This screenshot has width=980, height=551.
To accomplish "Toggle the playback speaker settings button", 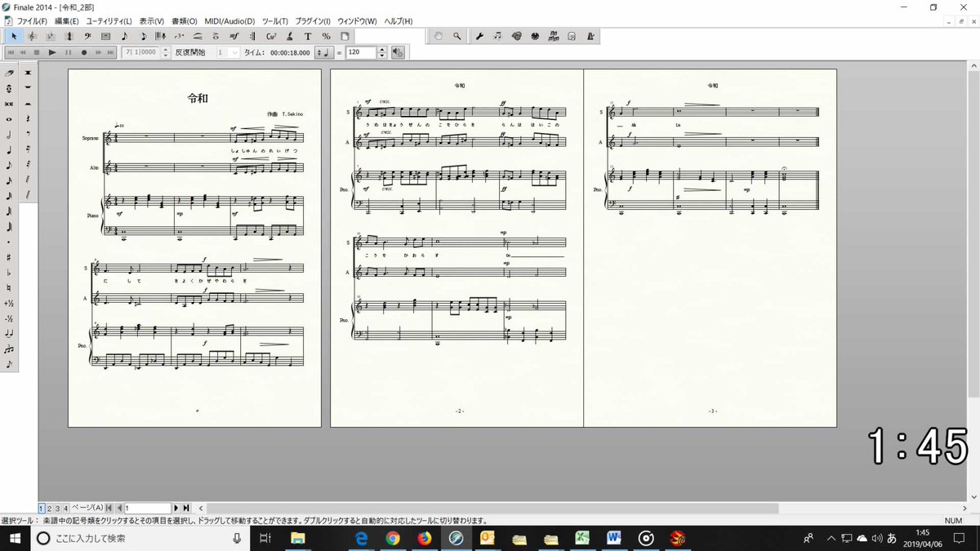I will click(x=398, y=52).
